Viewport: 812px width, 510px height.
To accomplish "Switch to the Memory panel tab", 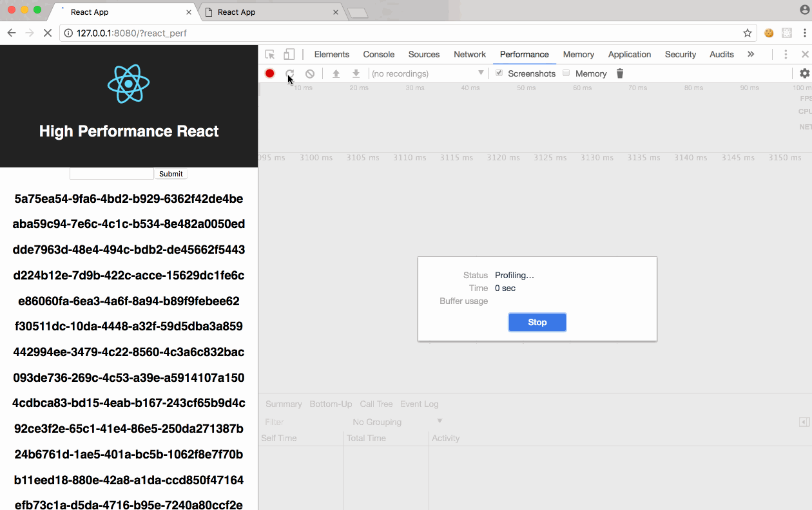I will 579,55.
